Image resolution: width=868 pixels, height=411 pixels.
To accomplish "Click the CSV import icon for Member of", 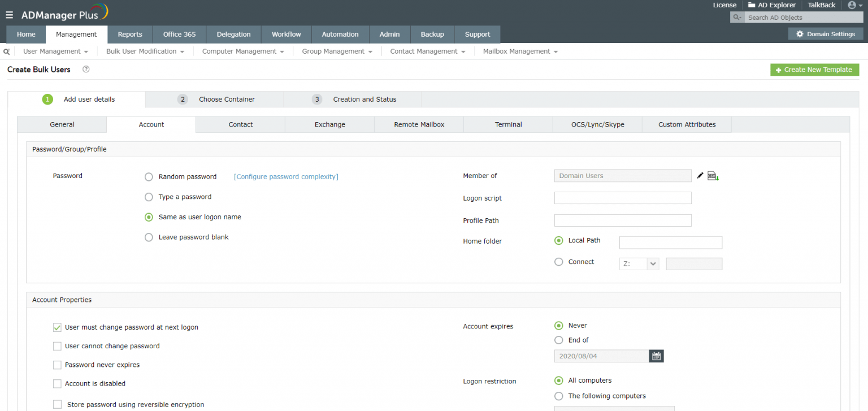I will coord(713,176).
